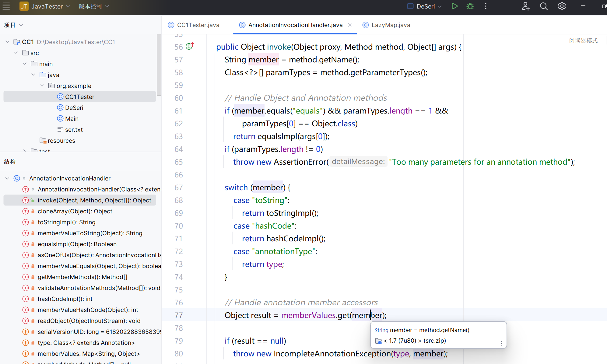
Task: Click the add collaborator person icon
Action: (x=526, y=6)
